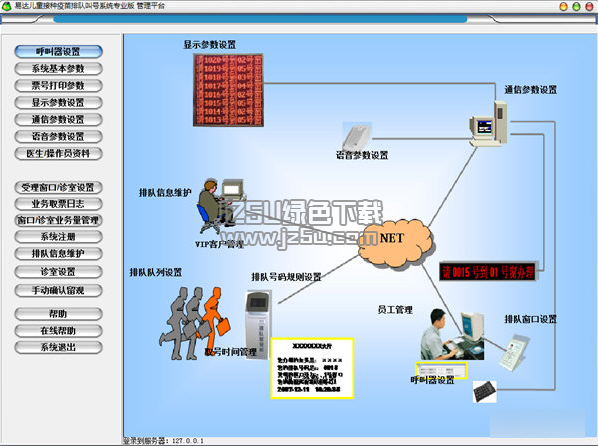This screenshot has width=598, height=446.
Task: Click 员工管理 label
Action: point(395,310)
